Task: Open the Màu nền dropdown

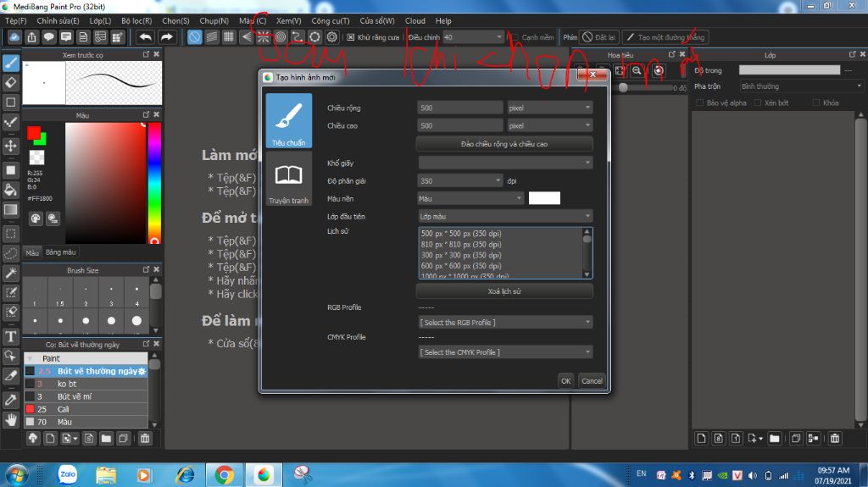Action: [470, 199]
